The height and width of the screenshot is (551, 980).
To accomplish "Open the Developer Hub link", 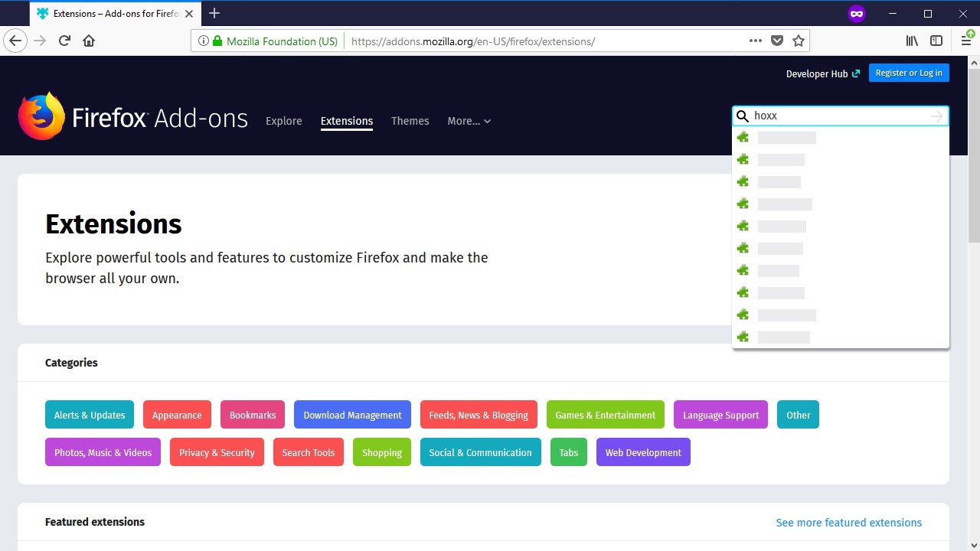I will pos(817,74).
